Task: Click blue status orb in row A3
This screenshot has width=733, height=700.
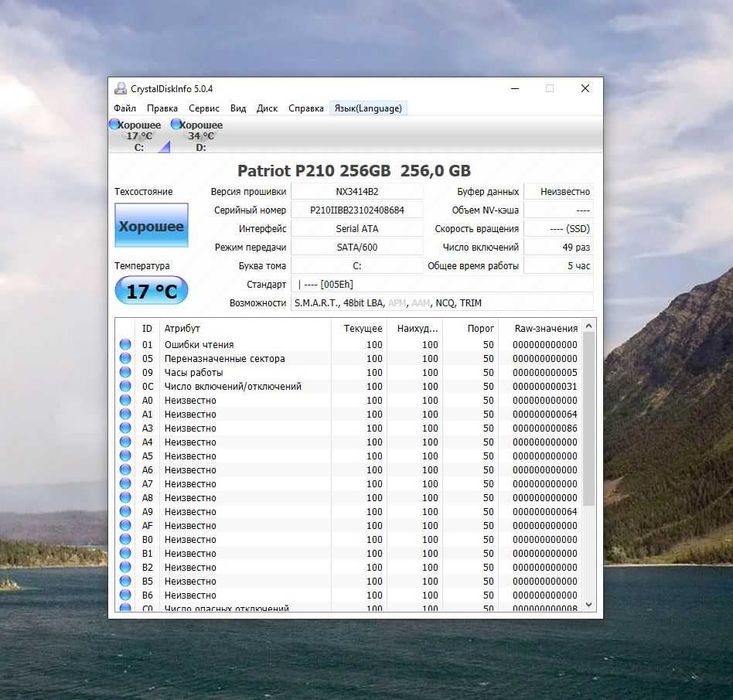Action: click(125, 428)
